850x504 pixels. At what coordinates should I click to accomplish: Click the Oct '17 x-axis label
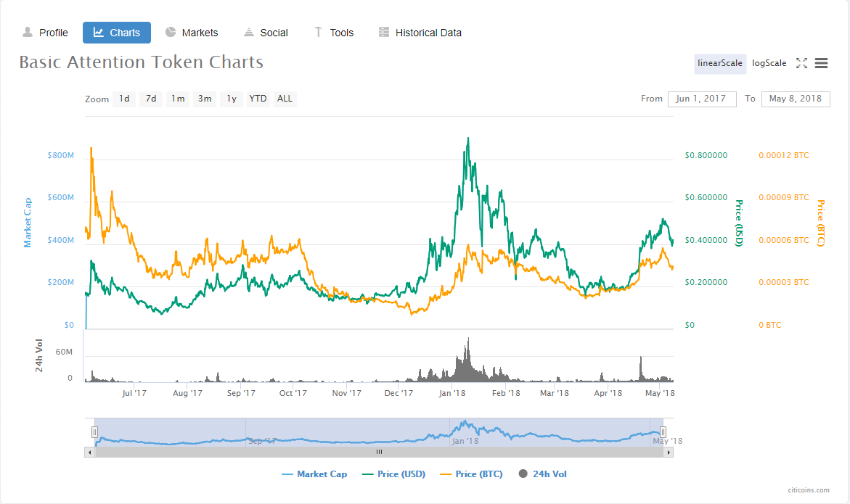pos(293,393)
